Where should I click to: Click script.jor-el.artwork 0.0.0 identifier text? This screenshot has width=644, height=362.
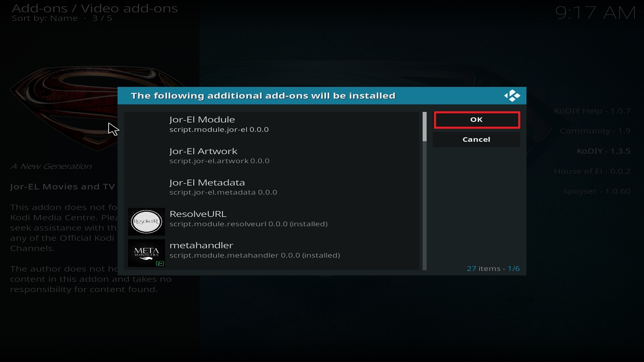[x=219, y=161]
